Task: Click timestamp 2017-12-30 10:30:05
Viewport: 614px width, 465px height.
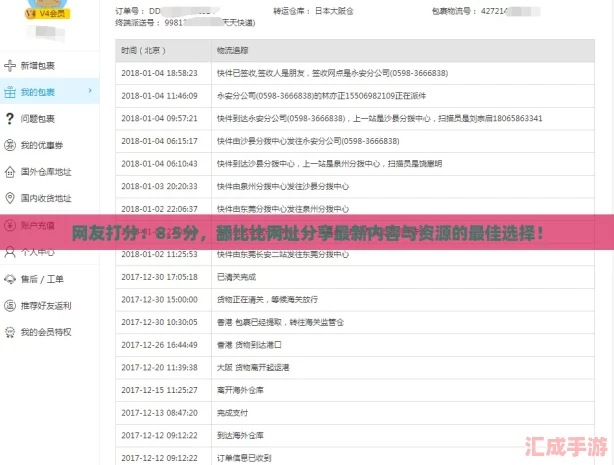Action: [159, 322]
